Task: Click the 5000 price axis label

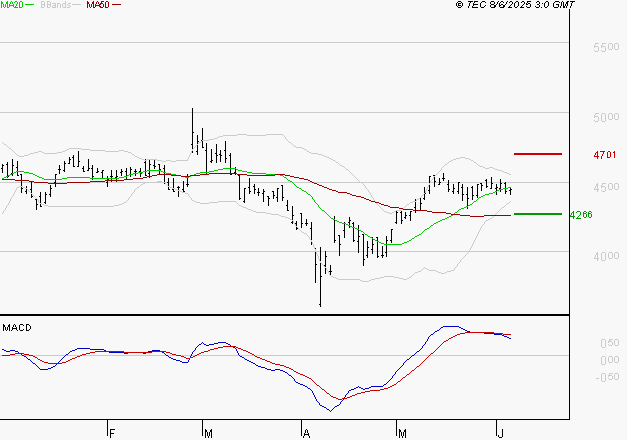Action: click(x=606, y=118)
